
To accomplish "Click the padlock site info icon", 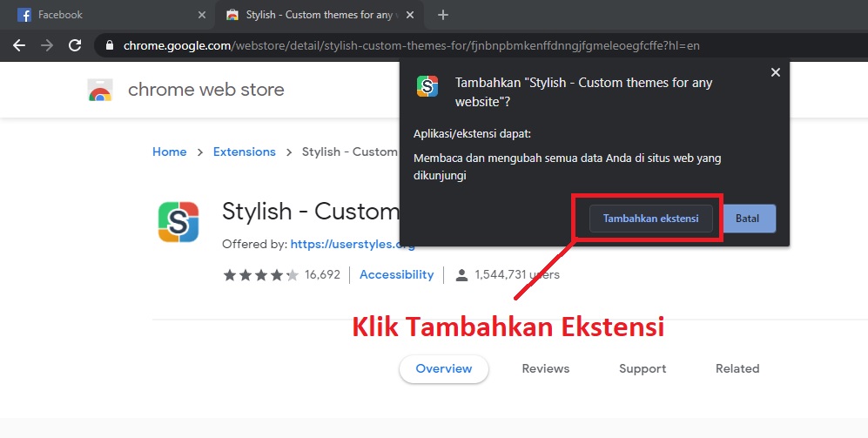I will click(x=110, y=45).
